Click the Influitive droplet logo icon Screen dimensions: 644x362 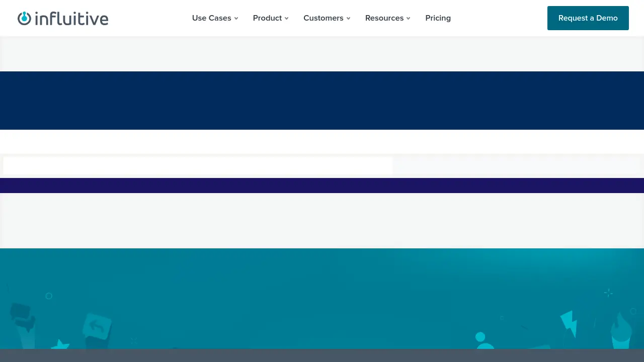24,18
